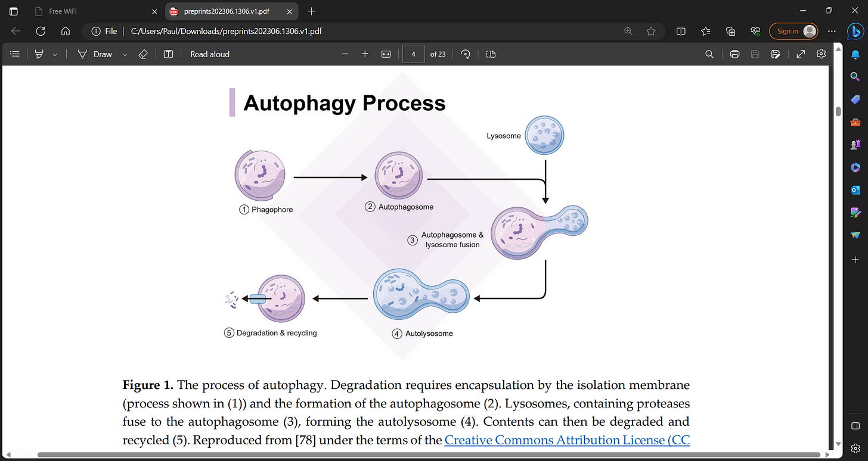Click the Print icon in PDF toolbar
Viewport: 868px width, 461px height.
(734, 54)
